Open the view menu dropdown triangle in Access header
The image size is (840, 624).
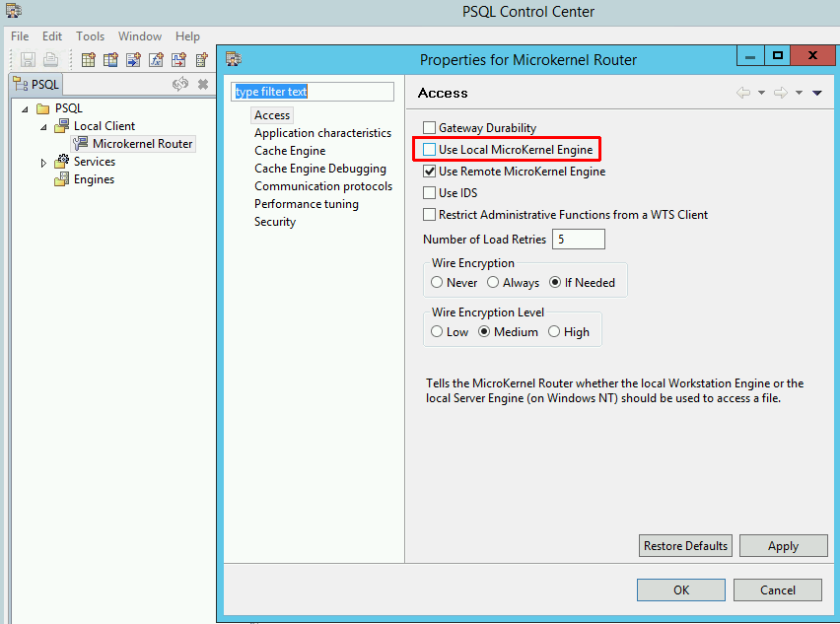tap(817, 93)
